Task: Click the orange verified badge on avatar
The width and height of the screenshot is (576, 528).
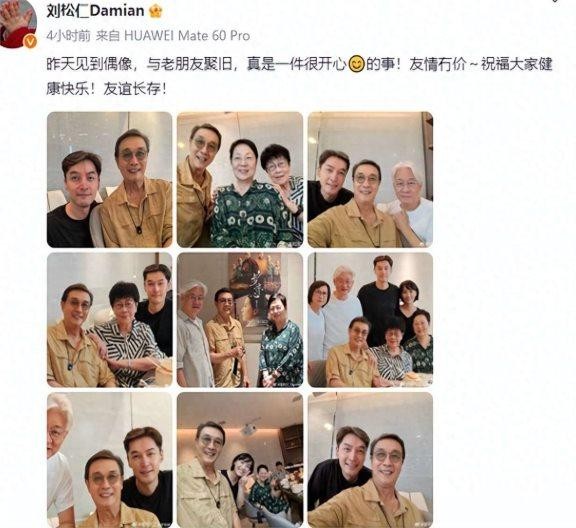Action: [30, 42]
